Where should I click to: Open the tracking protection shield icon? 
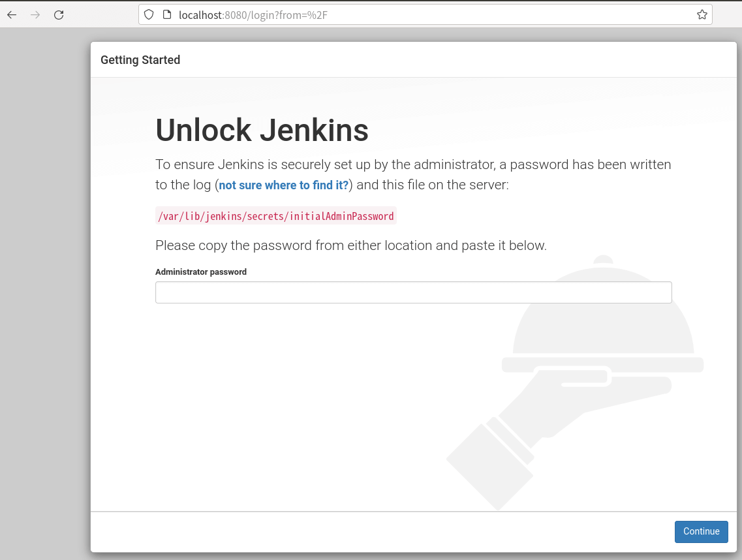pos(149,14)
